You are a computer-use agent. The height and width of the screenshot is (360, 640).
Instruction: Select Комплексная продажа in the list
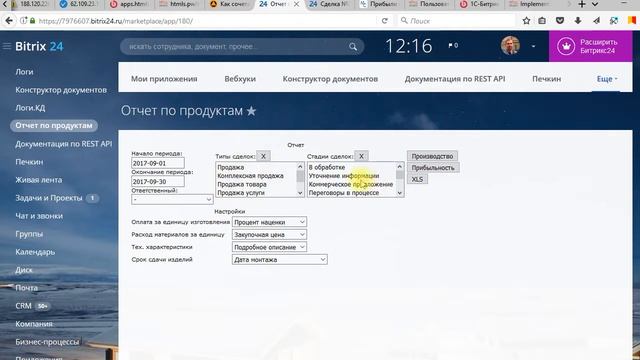(x=250, y=176)
